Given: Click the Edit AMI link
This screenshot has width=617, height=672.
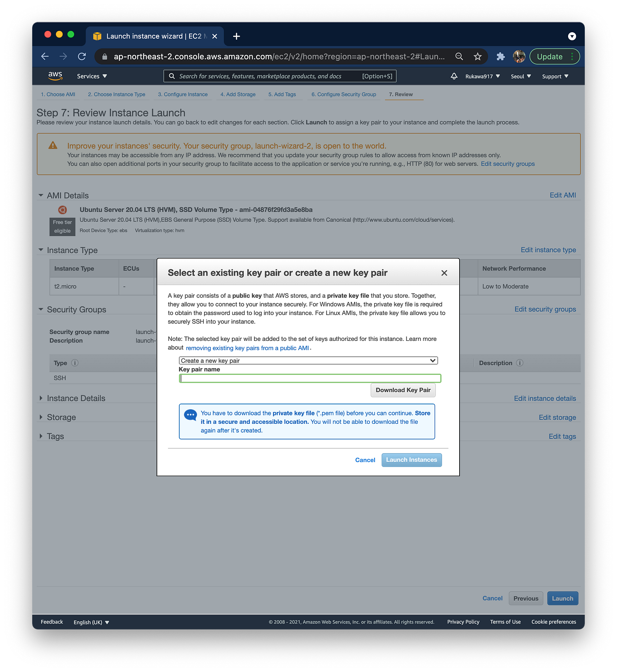Looking at the screenshot, I should tap(563, 195).
